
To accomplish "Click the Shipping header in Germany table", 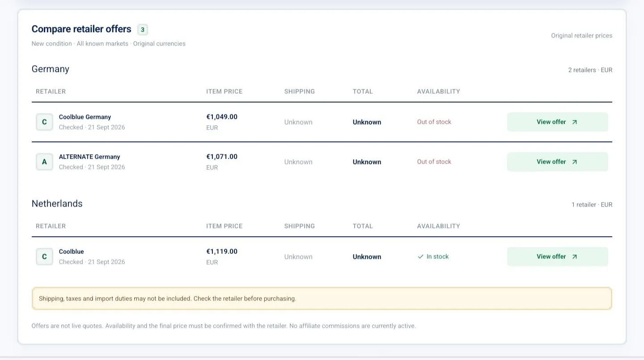I will 299,91.
